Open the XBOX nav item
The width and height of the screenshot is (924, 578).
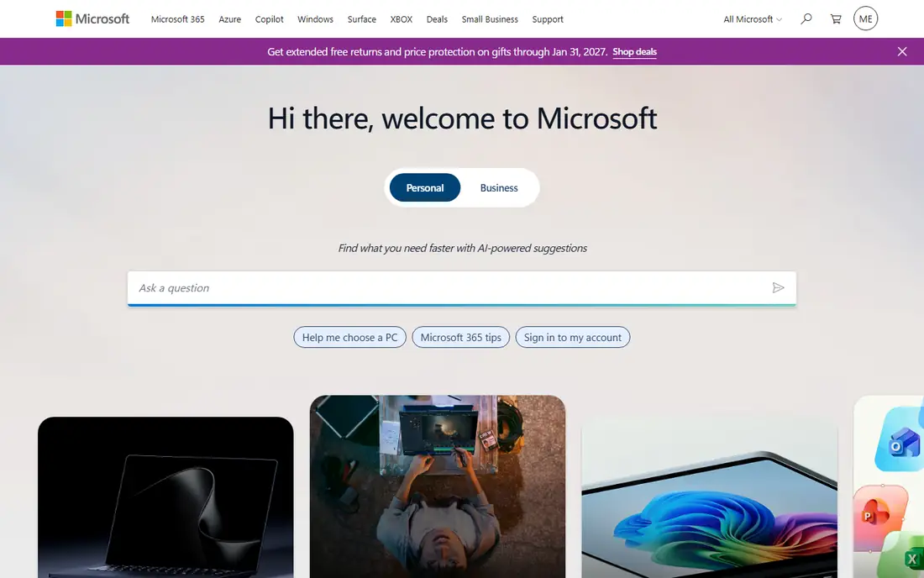(x=402, y=18)
